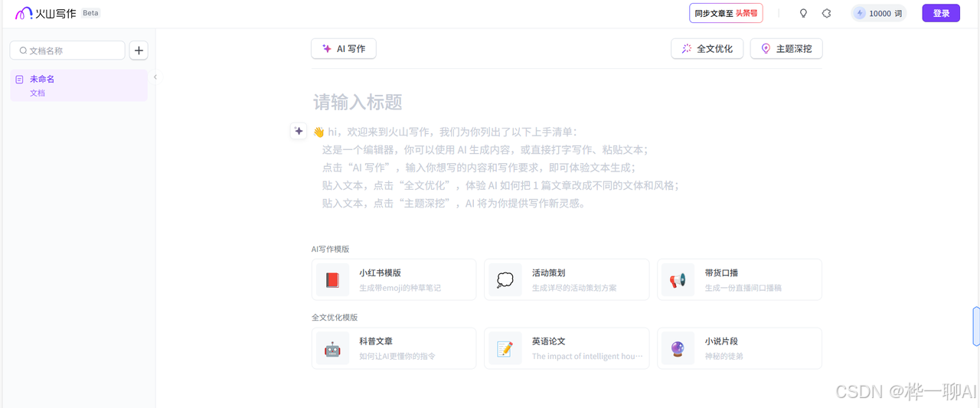Click the megaphone icon of 带货口播
This screenshot has width=980, height=408.
(x=678, y=280)
